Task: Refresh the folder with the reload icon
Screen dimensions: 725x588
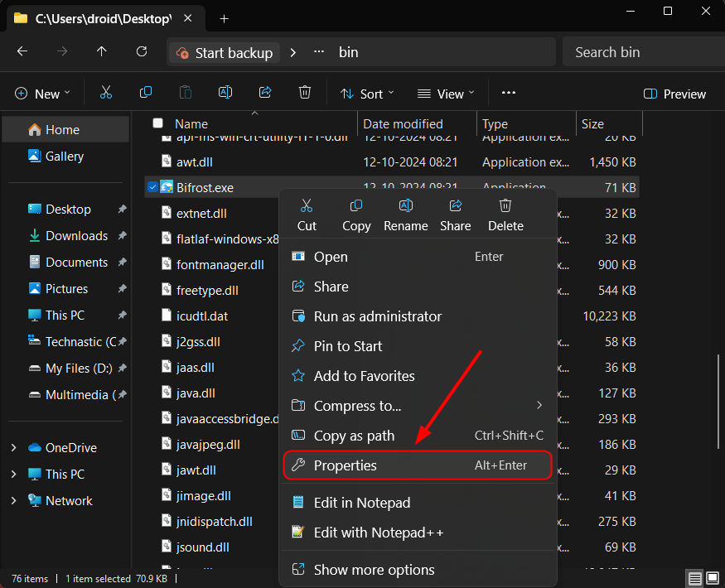Action: point(142,52)
